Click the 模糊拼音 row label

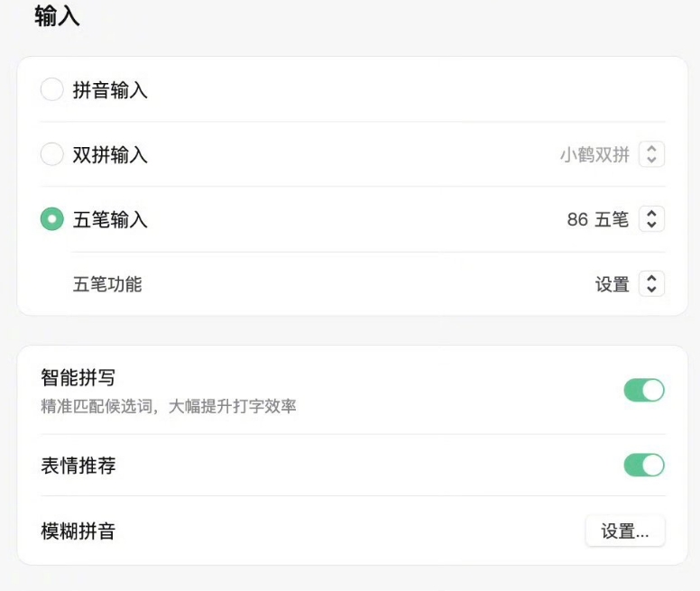pos(78,531)
